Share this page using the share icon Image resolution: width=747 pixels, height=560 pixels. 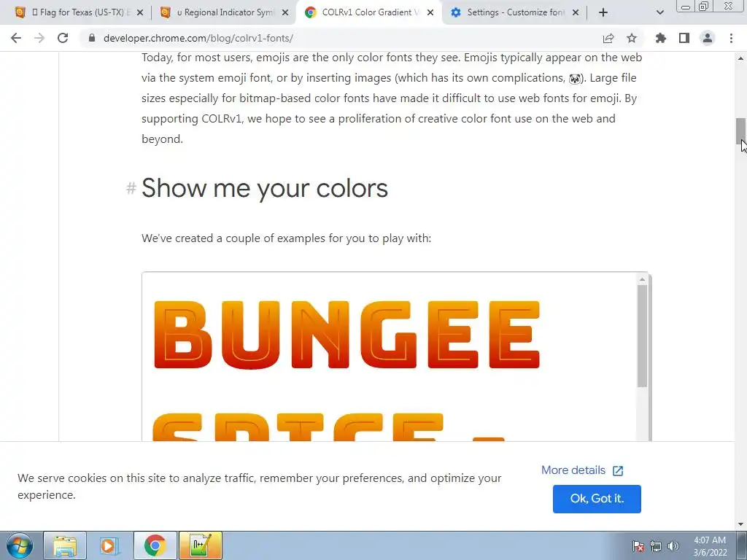[608, 38]
